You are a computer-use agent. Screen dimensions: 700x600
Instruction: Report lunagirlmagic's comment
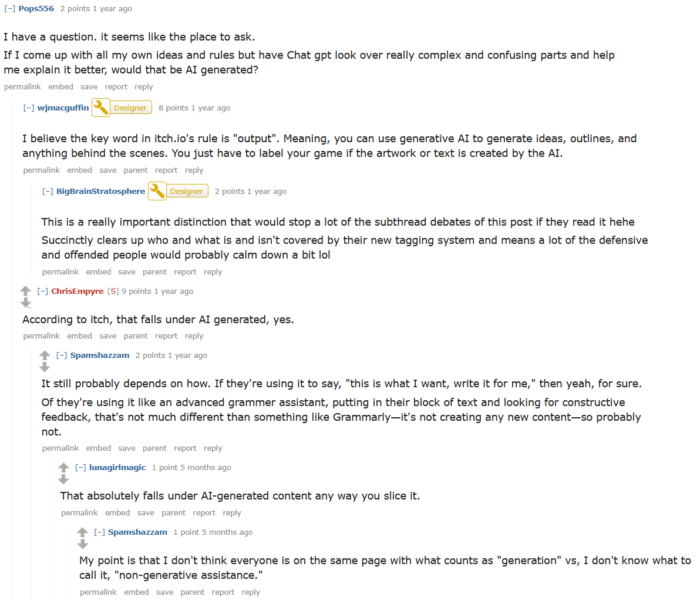tap(204, 513)
